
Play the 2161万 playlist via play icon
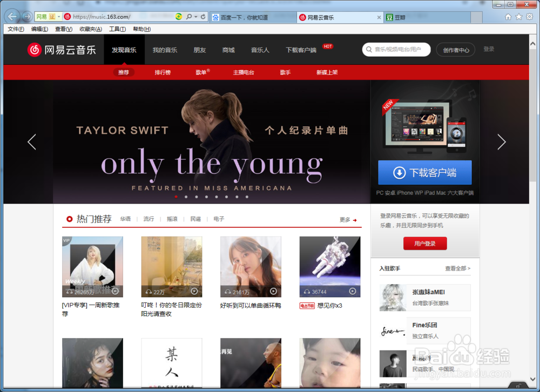pos(273,292)
